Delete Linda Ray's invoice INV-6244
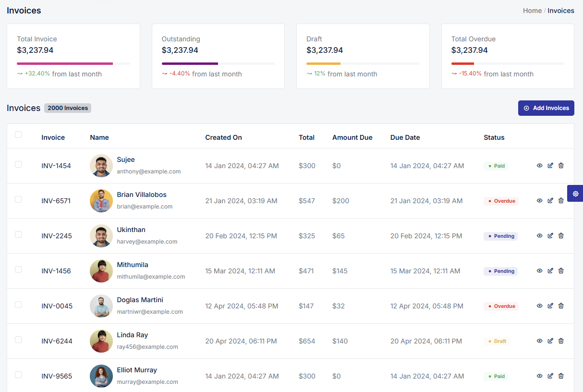 pyautogui.click(x=561, y=341)
